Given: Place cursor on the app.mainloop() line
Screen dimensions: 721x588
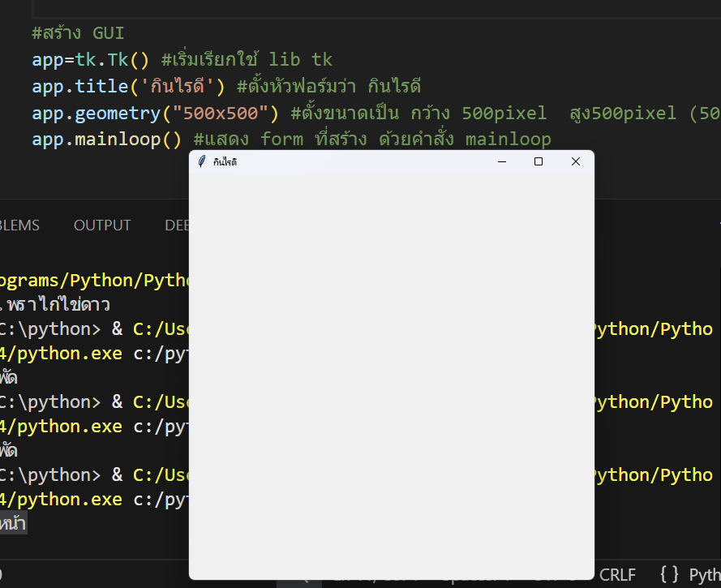Looking at the screenshot, I should click(107, 139).
